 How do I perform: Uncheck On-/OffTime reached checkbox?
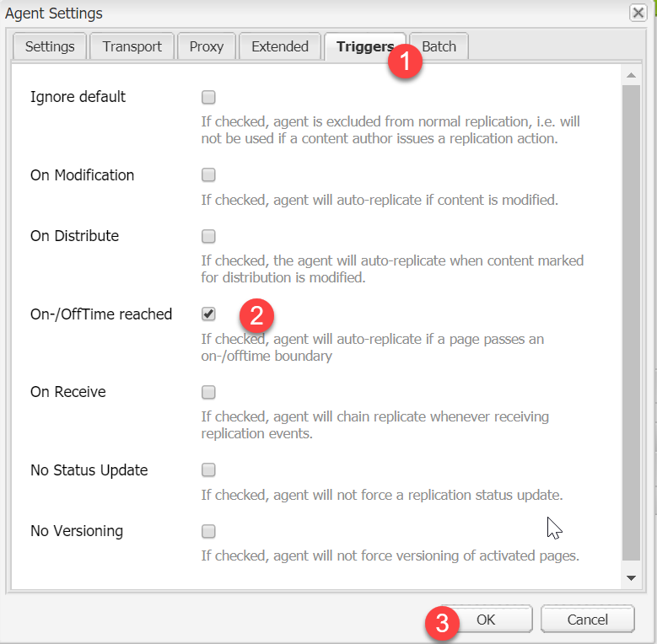coord(208,314)
